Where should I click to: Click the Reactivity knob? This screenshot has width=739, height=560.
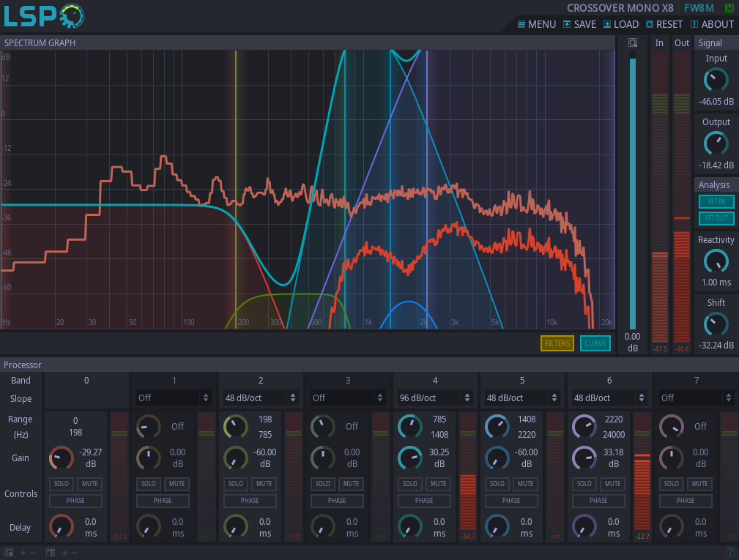716,262
